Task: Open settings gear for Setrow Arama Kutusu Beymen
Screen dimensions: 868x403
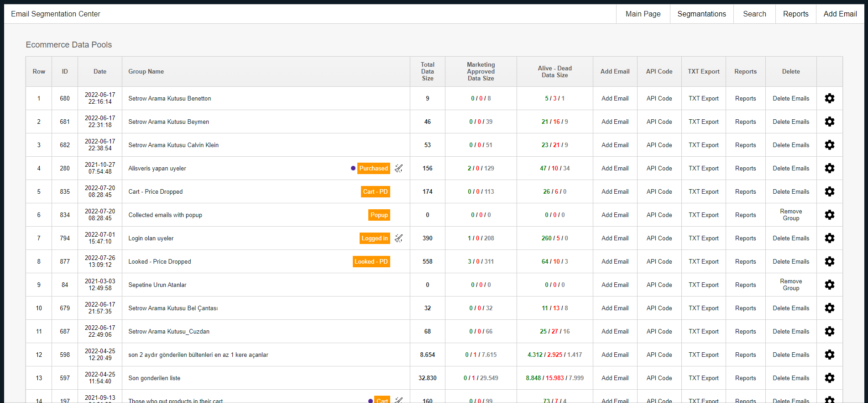Action: click(x=830, y=122)
